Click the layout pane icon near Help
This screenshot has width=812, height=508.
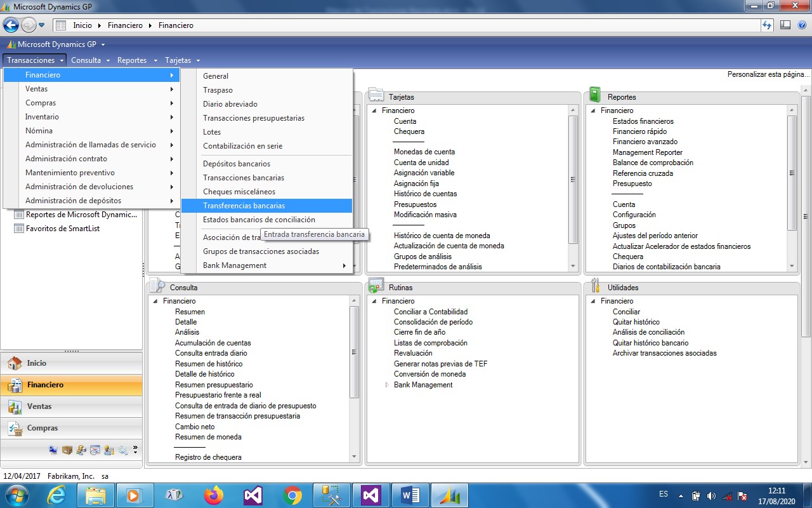coord(785,25)
